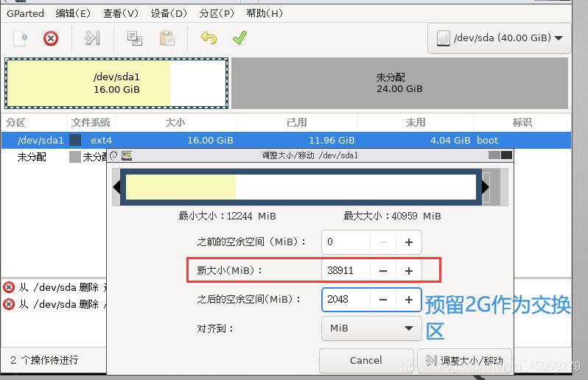Click the disk icon in device selector
Screen dimensions: 588x380
click(x=443, y=38)
